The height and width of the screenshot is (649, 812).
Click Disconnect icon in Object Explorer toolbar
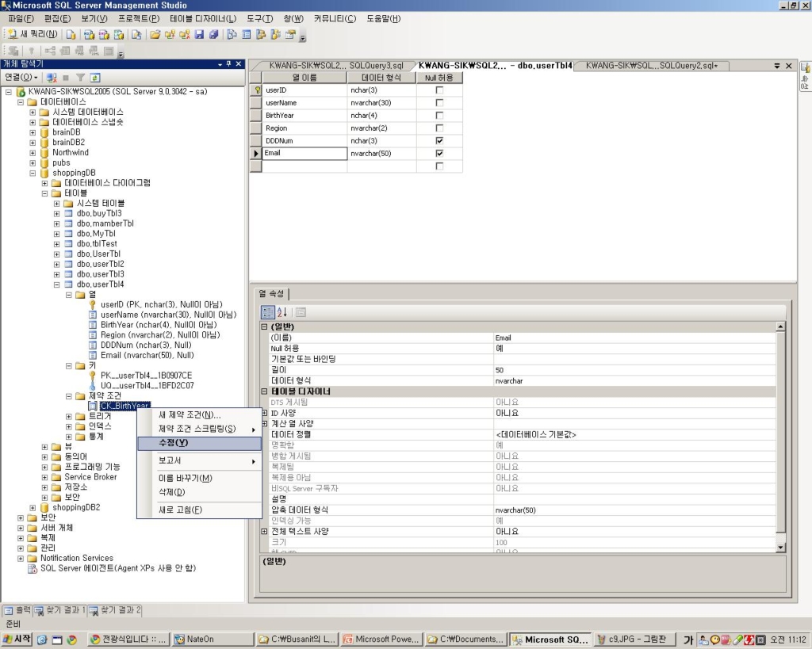click(52, 78)
